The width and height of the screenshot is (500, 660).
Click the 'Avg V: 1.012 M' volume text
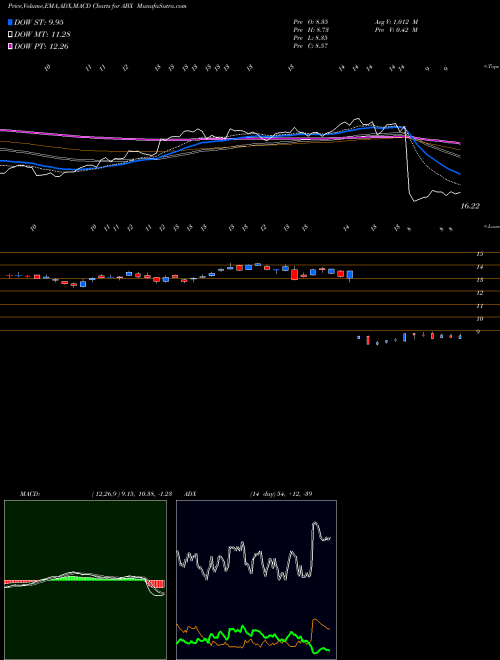(396, 21)
